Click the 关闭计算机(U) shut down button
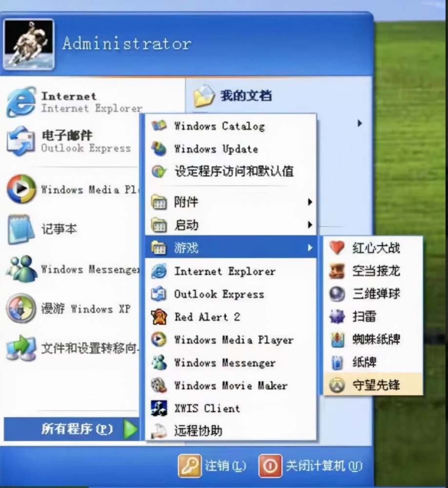Viewport: 448px width, 488px height. tap(311, 466)
